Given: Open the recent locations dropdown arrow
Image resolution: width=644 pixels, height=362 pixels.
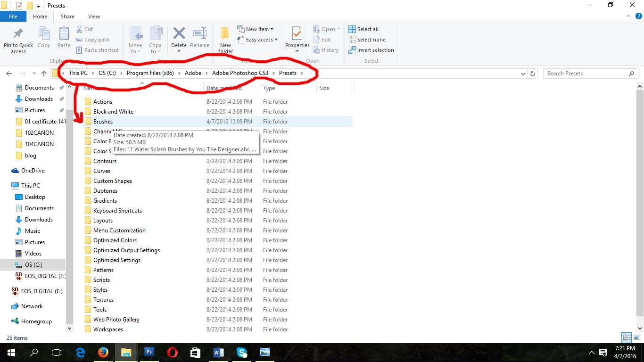Looking at the screenshot, I should click(34, 74).
